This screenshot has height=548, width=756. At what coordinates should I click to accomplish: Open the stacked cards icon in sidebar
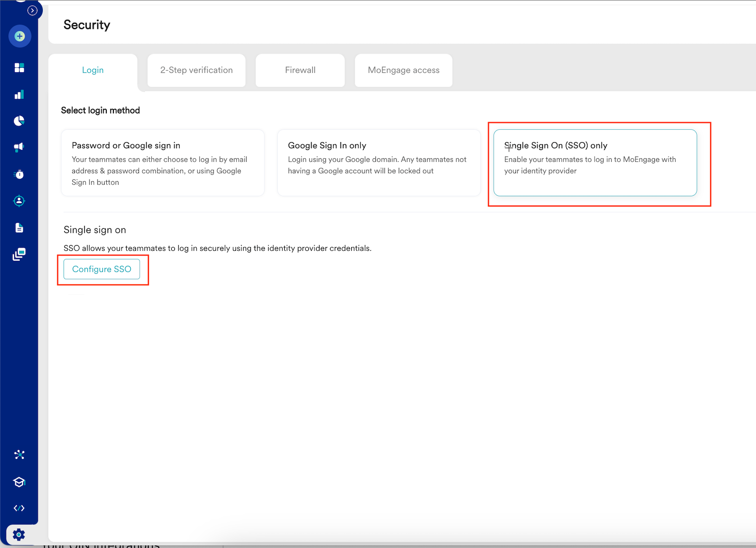(x=19, y=254)
